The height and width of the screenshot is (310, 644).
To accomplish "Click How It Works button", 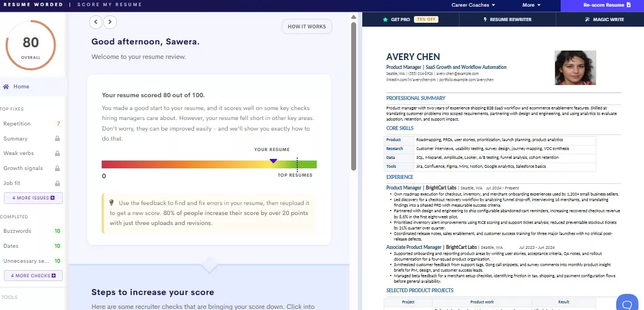I will 307,27.
